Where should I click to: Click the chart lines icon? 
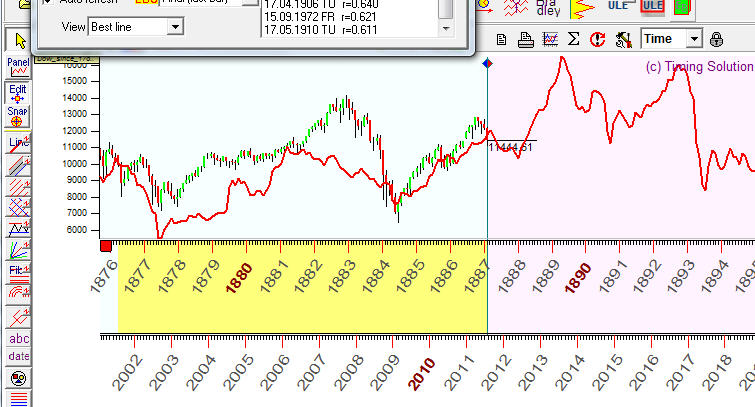click(x=550, y=39)
